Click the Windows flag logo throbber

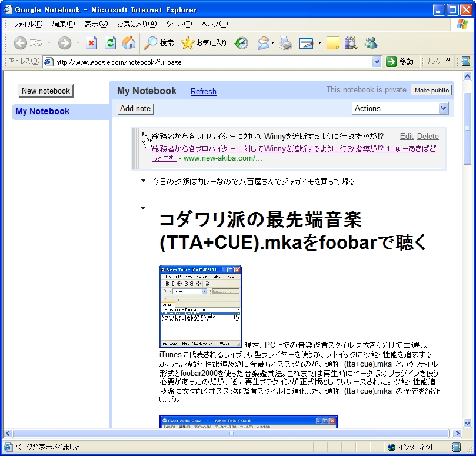[462, 24]
